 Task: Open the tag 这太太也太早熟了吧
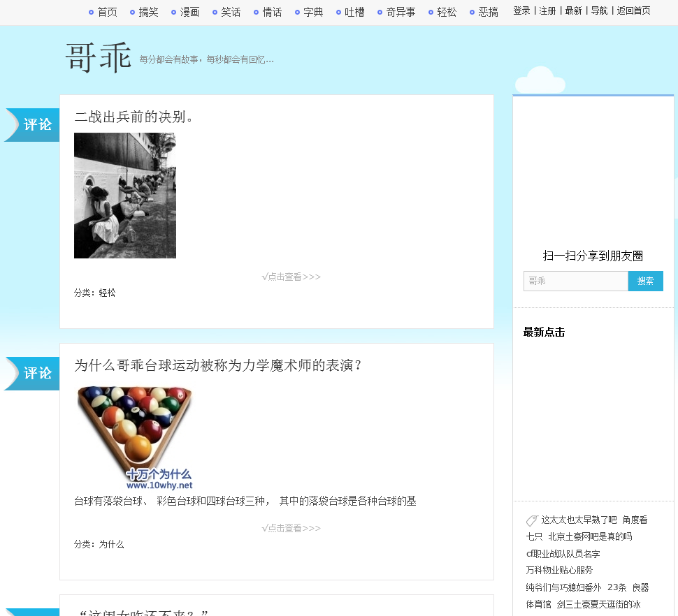(x=579, y=520)
